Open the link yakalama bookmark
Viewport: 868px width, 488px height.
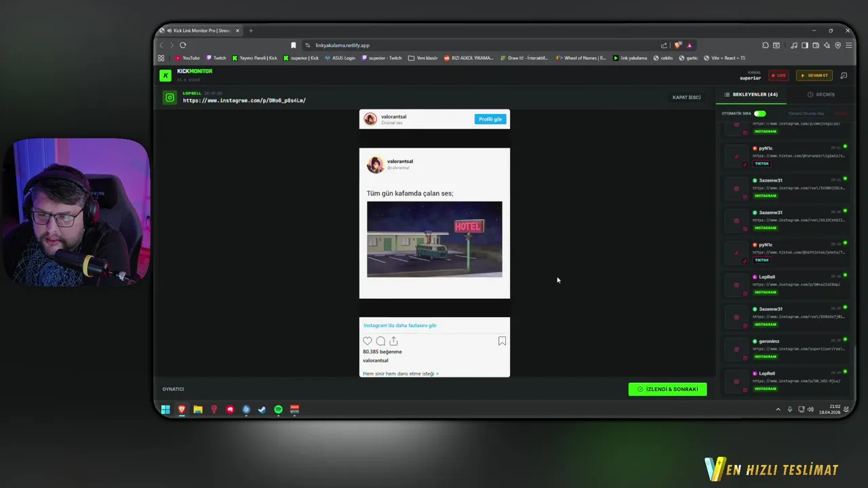click(630, 58)
